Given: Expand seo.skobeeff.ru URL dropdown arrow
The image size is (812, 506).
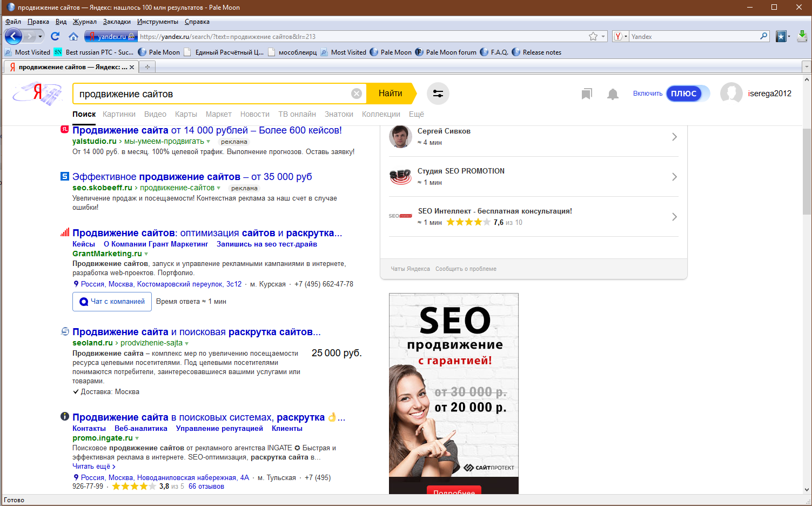Looking at the screenshot, I should 218,188.
